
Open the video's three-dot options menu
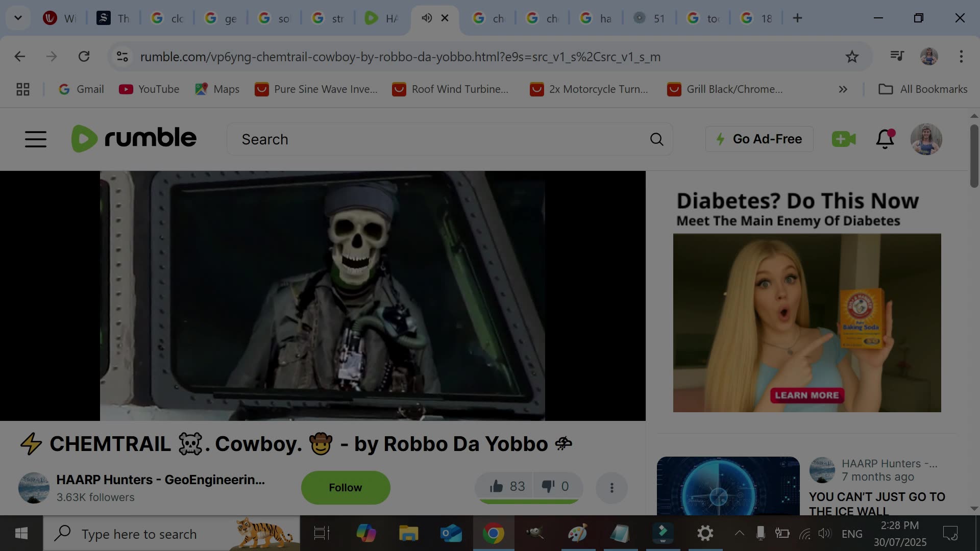click(x=611, y=488)
